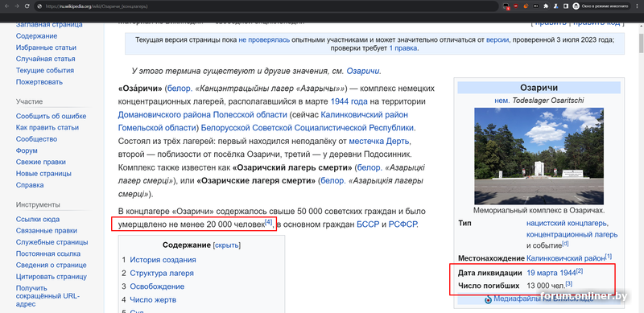Open Форум sidebar link
This screenshot has height=313, width=644.
coord(27,150)
